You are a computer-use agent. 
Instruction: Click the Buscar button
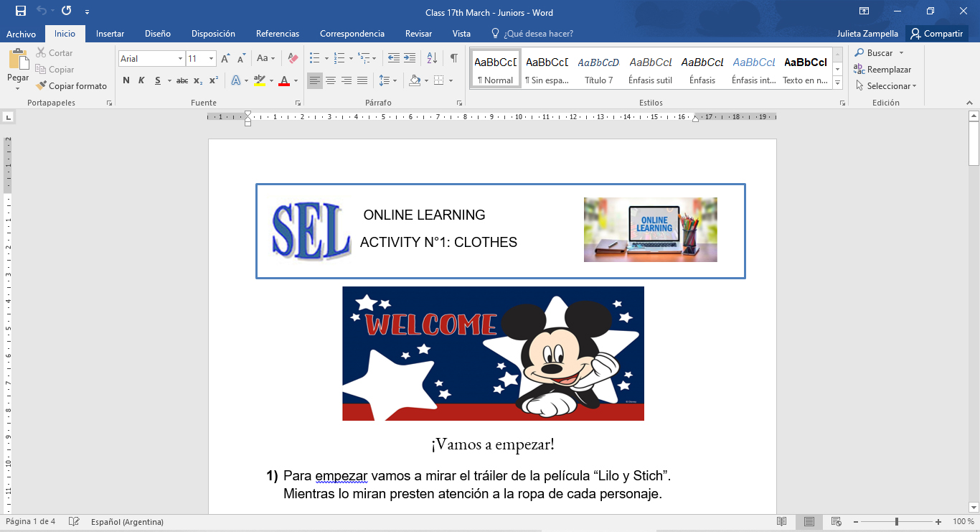[x=874, y=53]
